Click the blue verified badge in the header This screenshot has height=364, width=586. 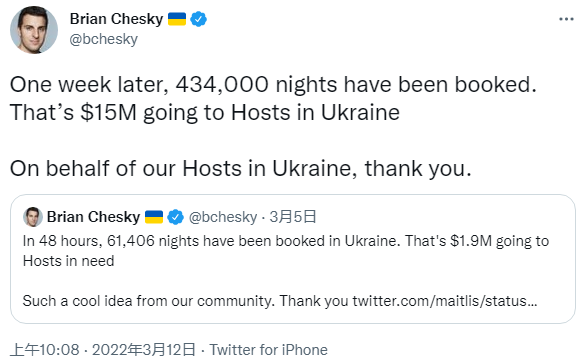pos(198,19)
